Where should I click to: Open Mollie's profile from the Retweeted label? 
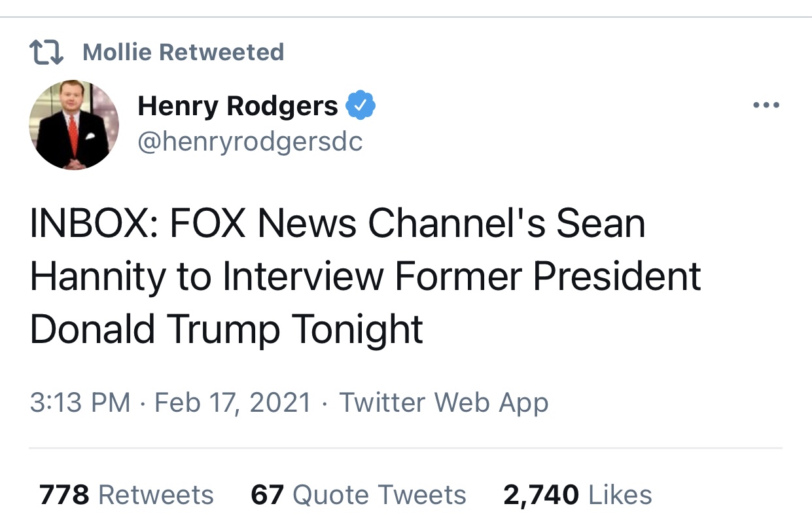click(x=183, y=52)
